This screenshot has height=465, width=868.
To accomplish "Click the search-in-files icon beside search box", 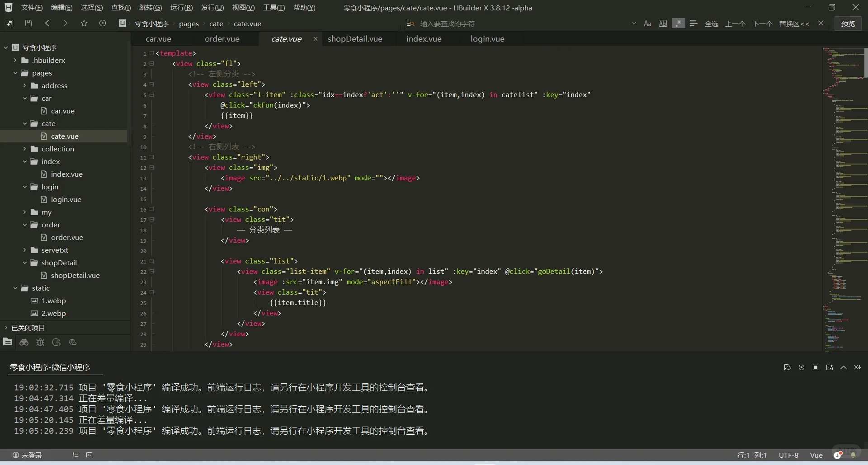I will (410, 23).
